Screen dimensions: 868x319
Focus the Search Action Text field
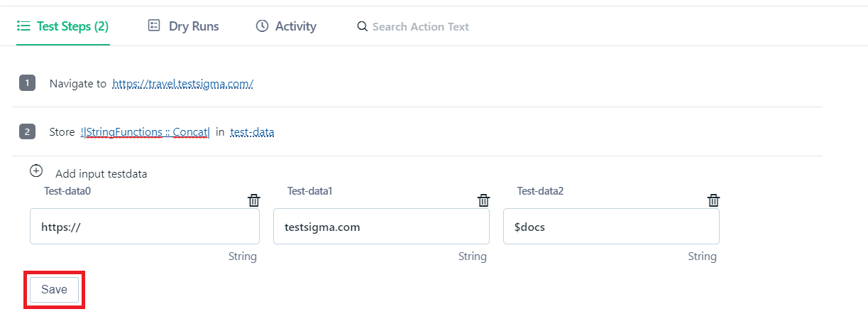[420, 26]
